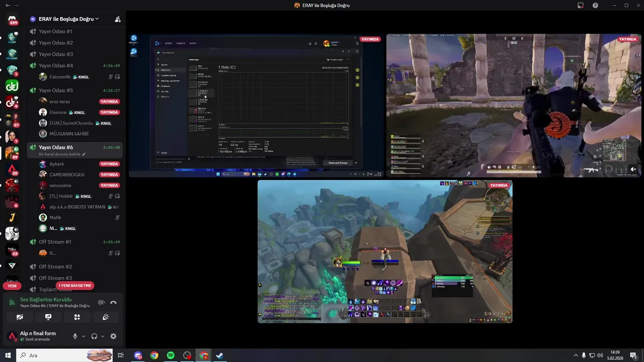
Task: Jump to 1 YENİ BAHSETME mention
Action: [x=74, y=286]
